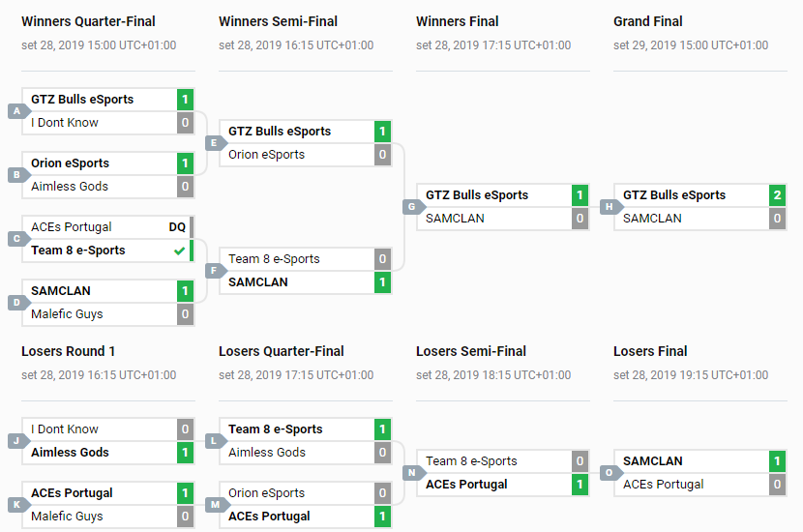Open ACEs Portugal in the Losers Final
Image resolution: width=803 pixels, height=532 pixels.
[x=663, y=485]
